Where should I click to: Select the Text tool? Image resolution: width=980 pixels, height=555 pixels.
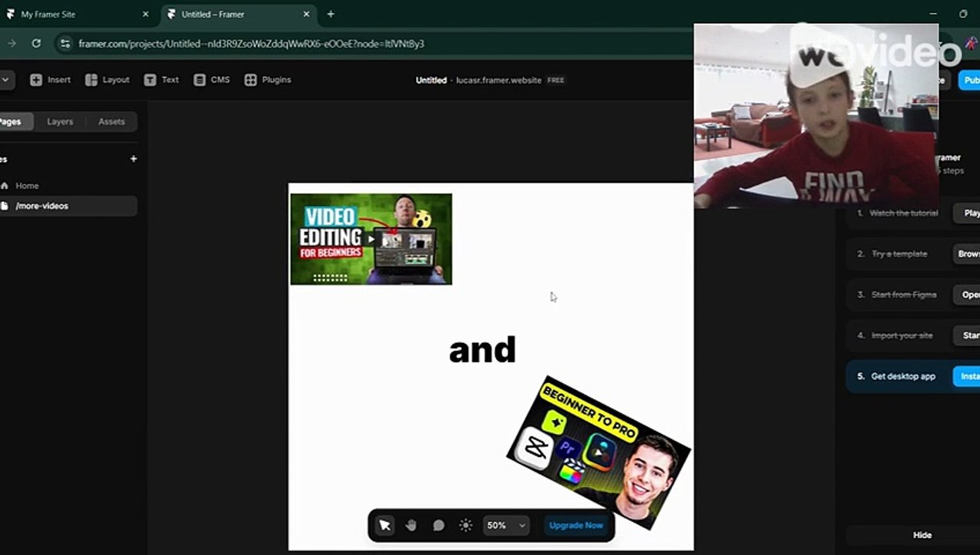[161, 79]
